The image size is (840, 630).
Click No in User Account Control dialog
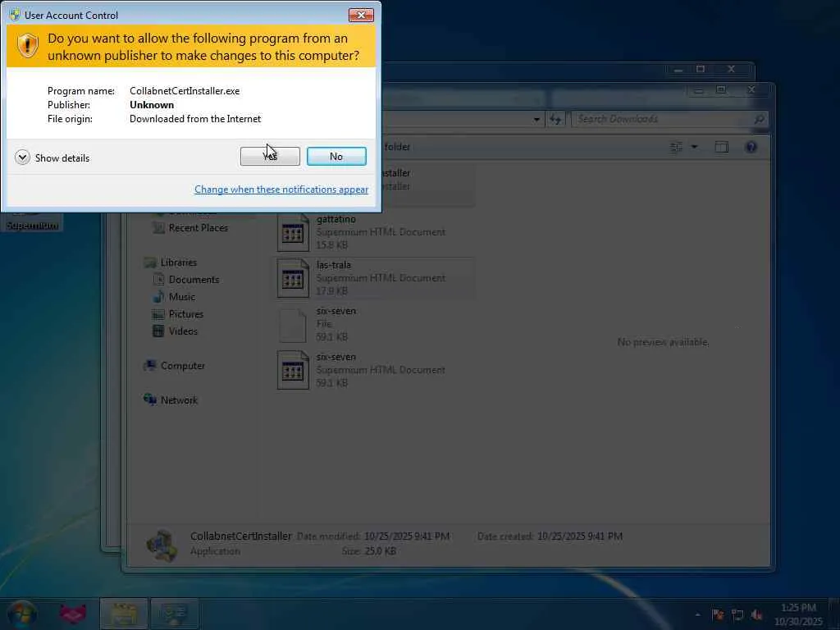[336, 157]
